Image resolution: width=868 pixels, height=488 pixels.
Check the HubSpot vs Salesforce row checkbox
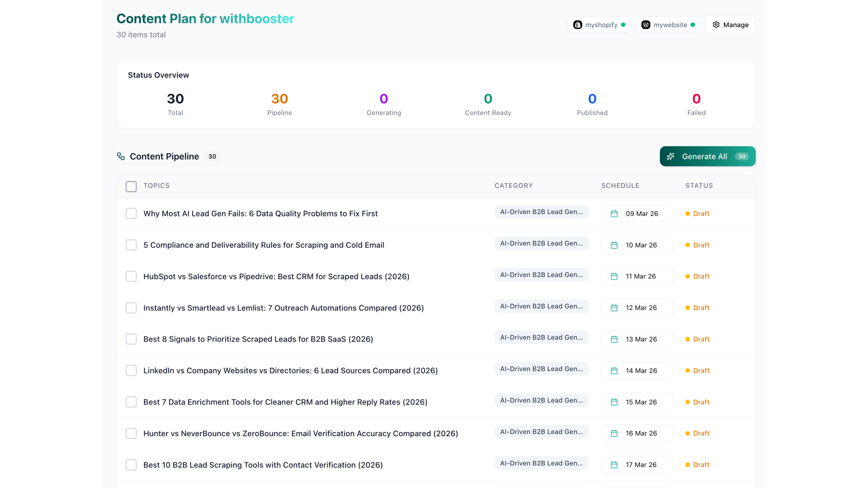tap(131, 276)
